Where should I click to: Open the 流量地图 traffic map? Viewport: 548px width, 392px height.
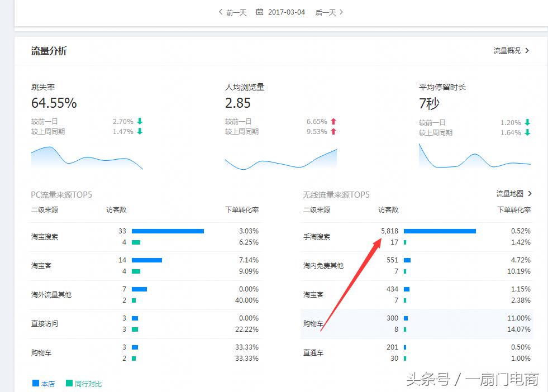[x=509, y=193]
